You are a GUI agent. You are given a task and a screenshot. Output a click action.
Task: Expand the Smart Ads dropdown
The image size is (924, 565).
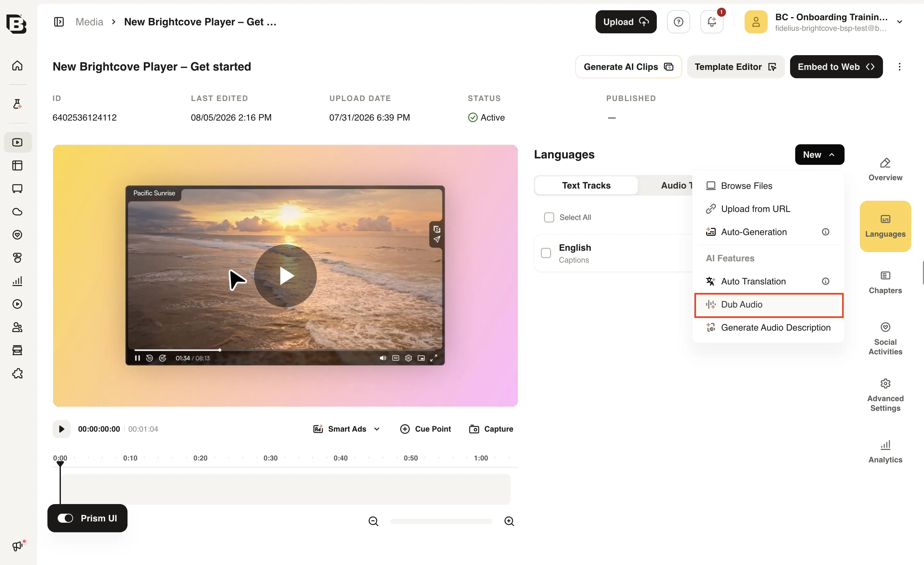[347, 429]
